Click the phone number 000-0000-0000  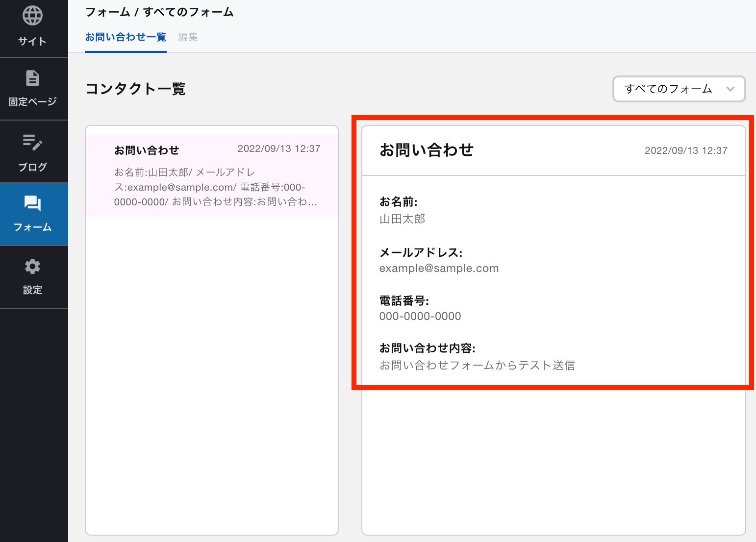click(420, 316)
